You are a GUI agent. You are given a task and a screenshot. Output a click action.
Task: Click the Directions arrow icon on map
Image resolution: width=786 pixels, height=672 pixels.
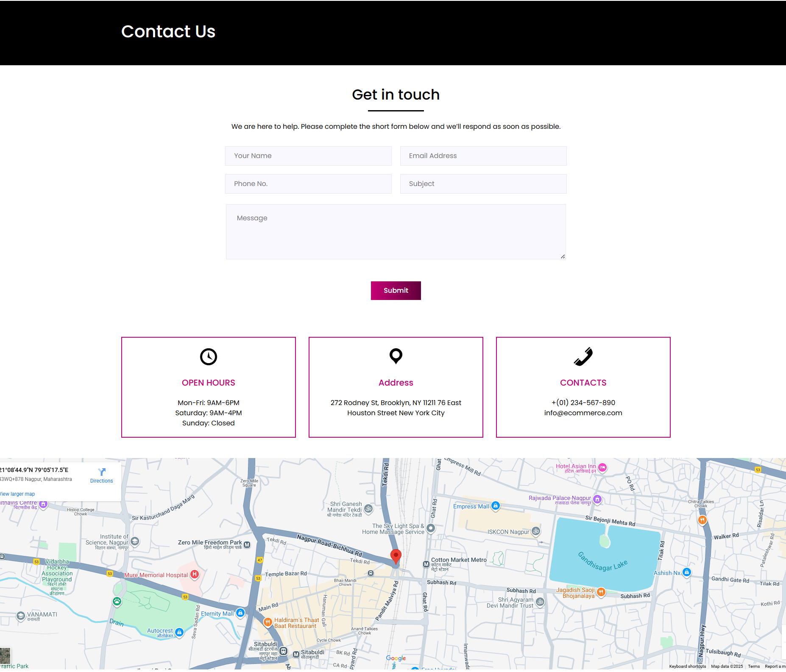[102, 472]
